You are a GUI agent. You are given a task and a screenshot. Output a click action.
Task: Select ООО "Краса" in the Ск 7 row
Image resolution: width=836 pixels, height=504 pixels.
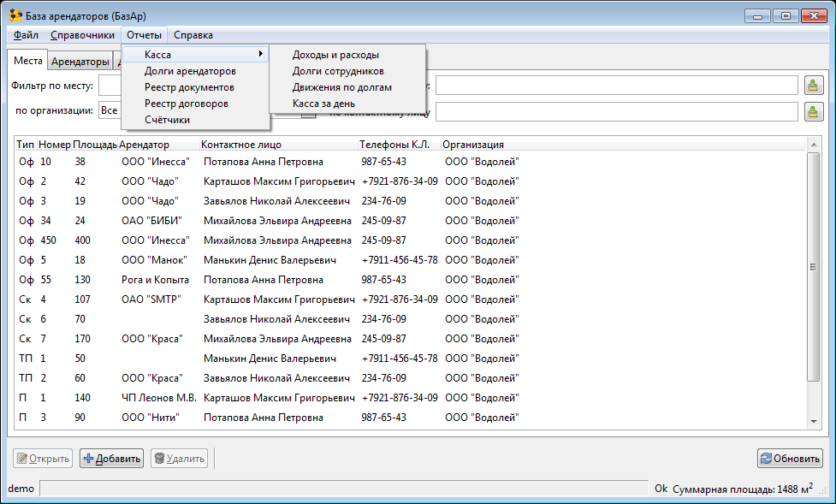pos(152,339)
